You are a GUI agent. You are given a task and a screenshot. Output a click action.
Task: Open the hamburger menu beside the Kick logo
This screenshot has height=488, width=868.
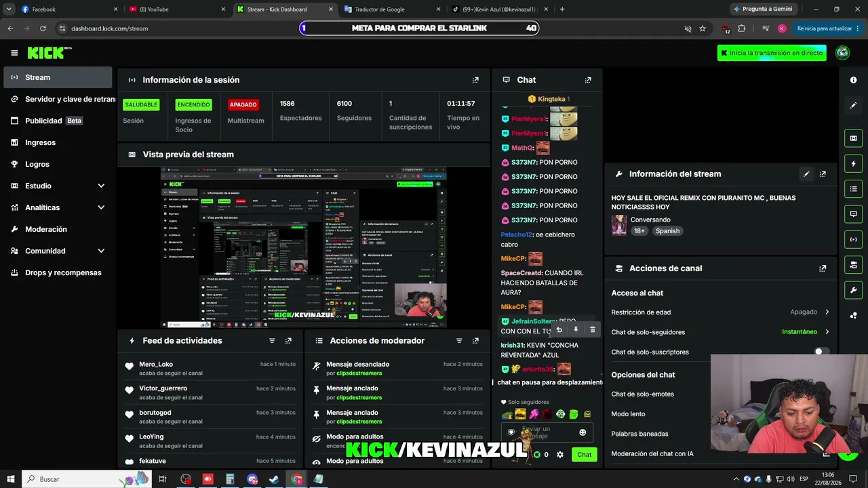[14, 53]
